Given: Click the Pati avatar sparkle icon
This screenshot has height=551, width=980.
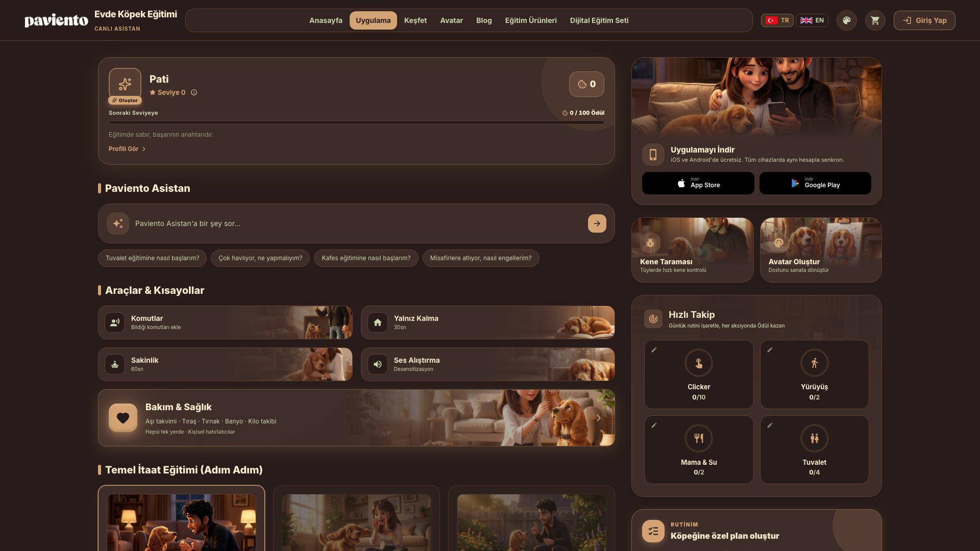Looking at the screenshot, I should pyautogui.click(x=125, y=84).
